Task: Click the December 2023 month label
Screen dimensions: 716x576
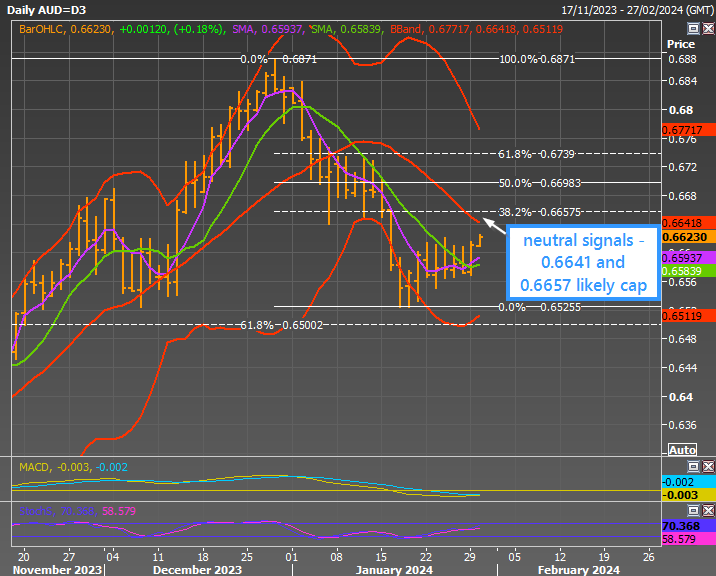Action: (197, 570)
